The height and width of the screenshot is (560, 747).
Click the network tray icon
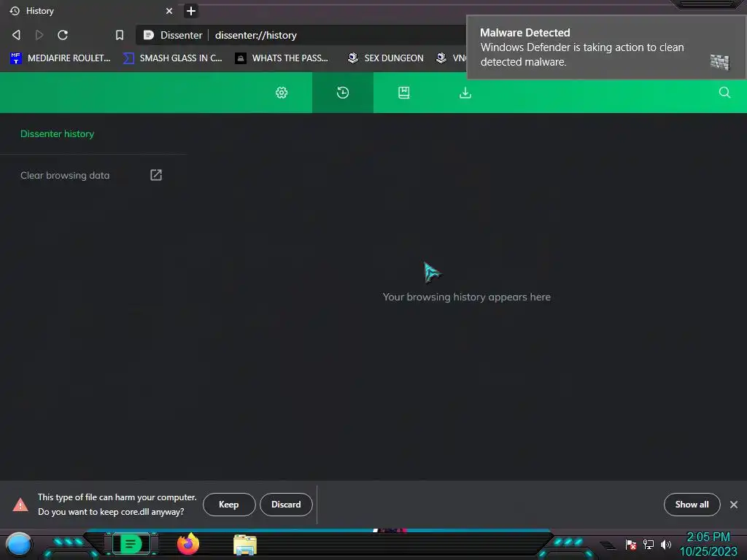(x=649, y=544)
